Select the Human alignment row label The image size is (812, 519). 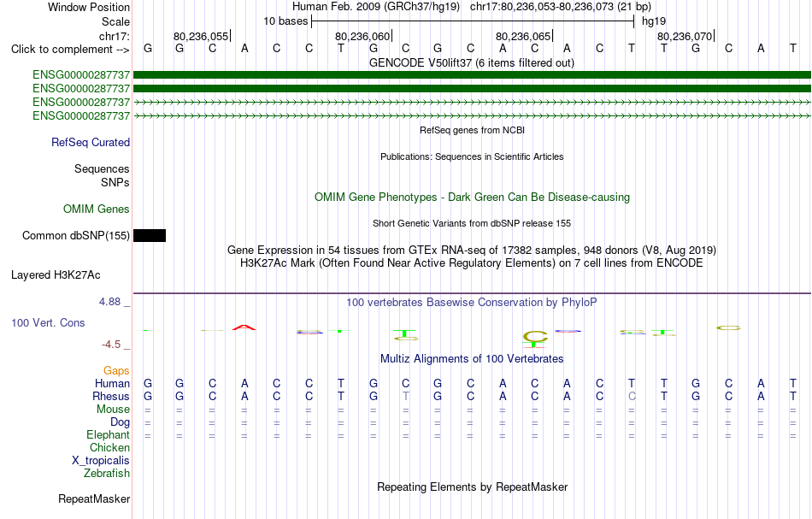click(x=112, y=384)
